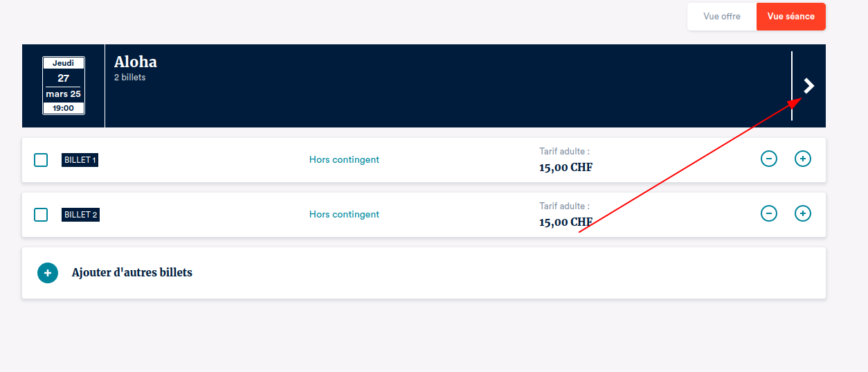Click the plus circle to add tickets
The image size is (868, 372).
48,273
